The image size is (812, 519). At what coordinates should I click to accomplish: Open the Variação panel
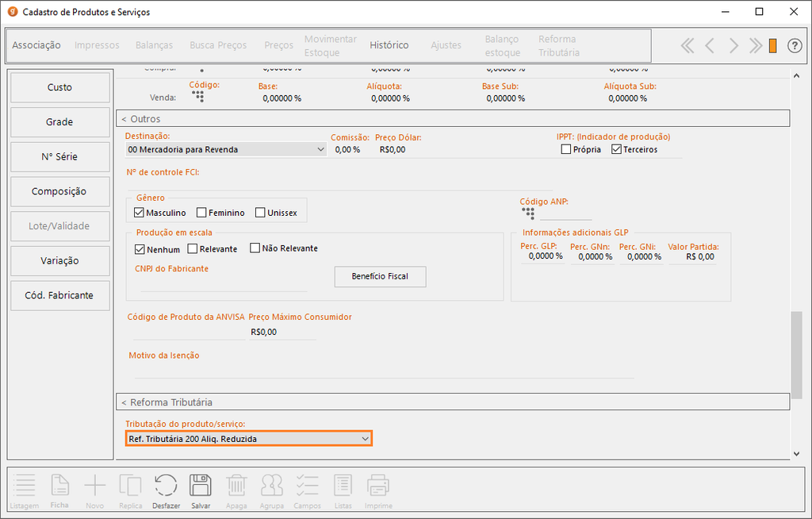(60, 261)
